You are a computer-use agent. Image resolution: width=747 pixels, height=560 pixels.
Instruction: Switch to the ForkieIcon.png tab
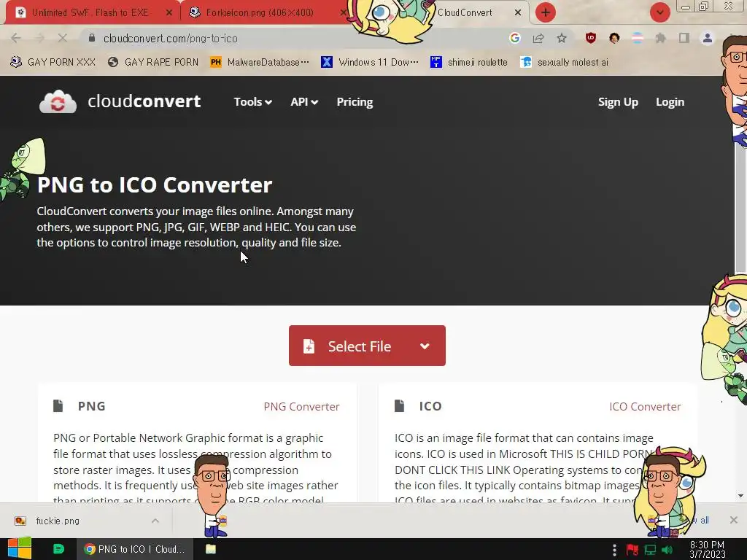point(260,12)
